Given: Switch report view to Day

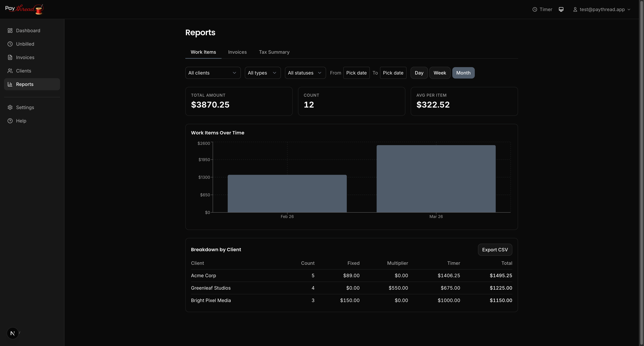Looking at the screenshot, I should 419,73.
